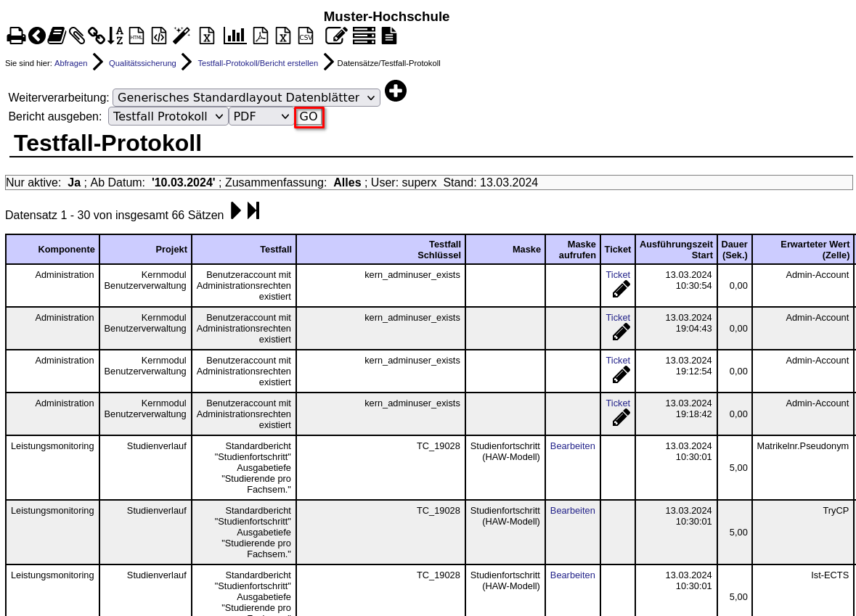Open the book documentation icon
Image resolution: width=856 pixels, height=616 pixels.
click(x=57, y=36)
